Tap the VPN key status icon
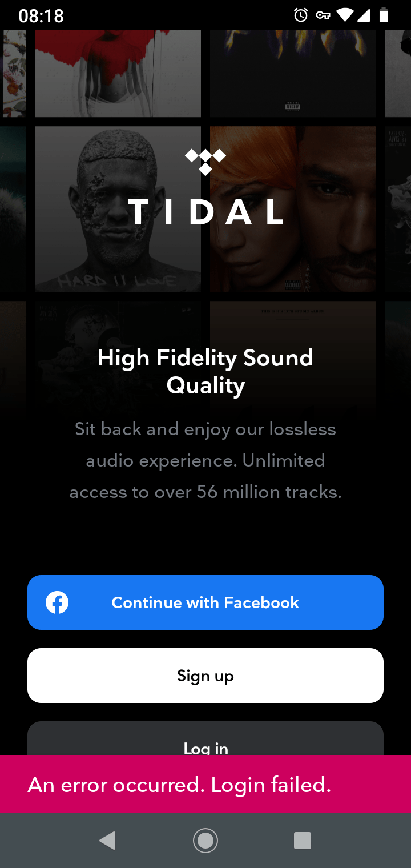The image size is (411, 868). click(x=323, y=15)
